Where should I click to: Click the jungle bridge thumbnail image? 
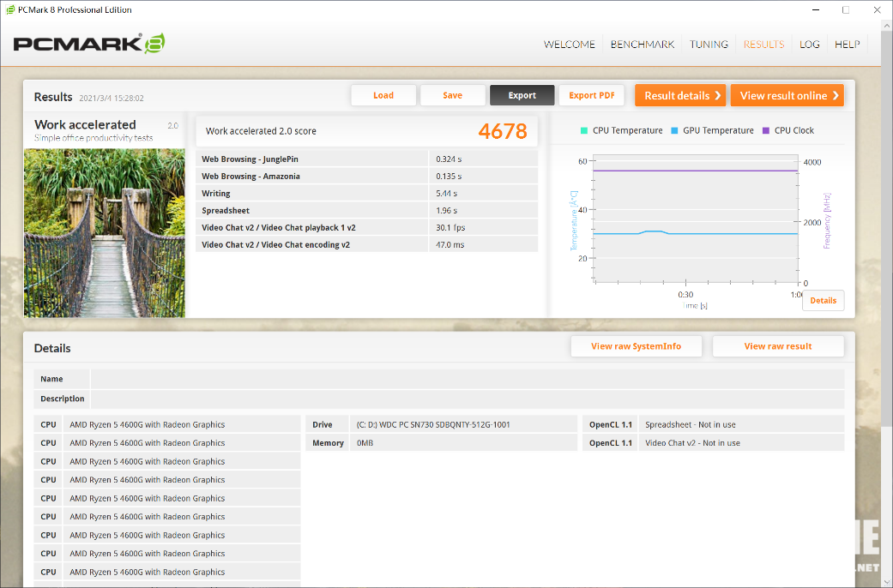click(x=104, y=233)
